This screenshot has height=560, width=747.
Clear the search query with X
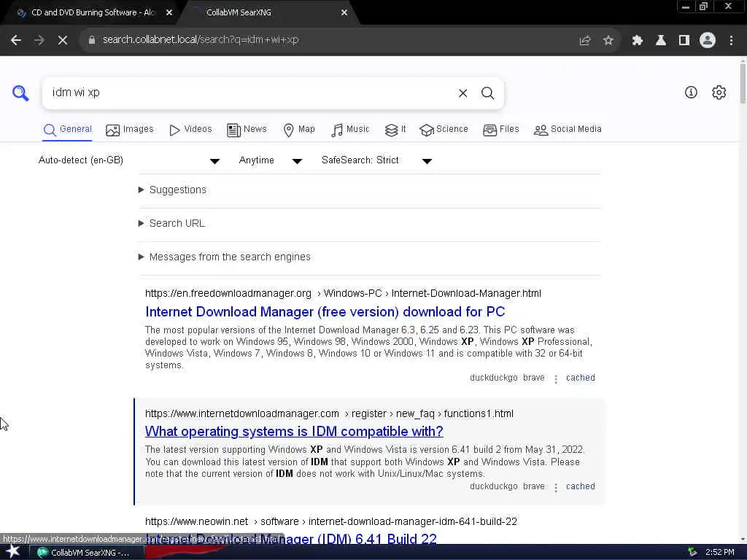462,93
